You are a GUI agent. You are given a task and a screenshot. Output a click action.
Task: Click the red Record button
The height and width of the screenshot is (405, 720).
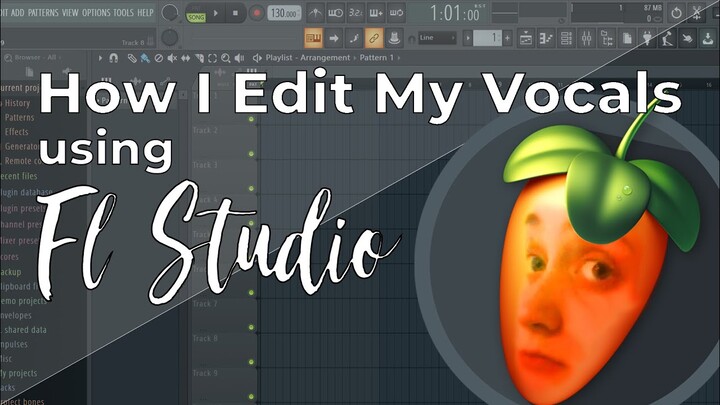pos(257,13)
